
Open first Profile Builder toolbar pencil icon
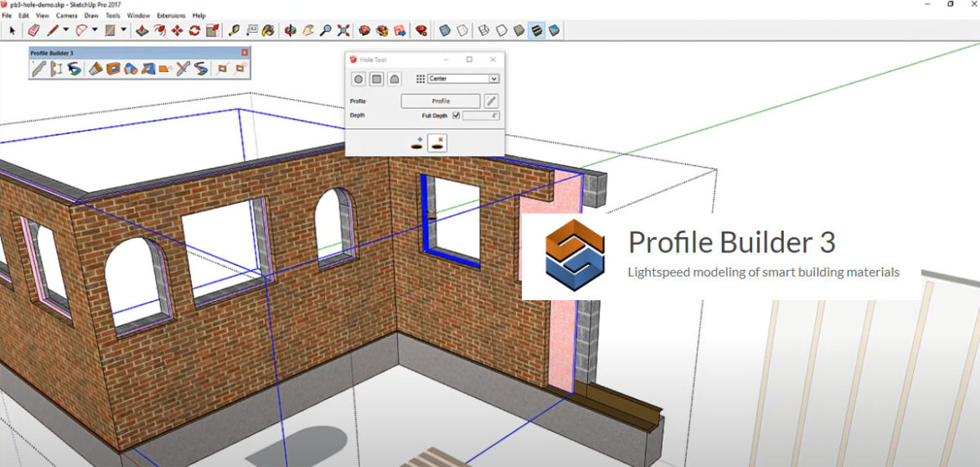pos(39,69)
